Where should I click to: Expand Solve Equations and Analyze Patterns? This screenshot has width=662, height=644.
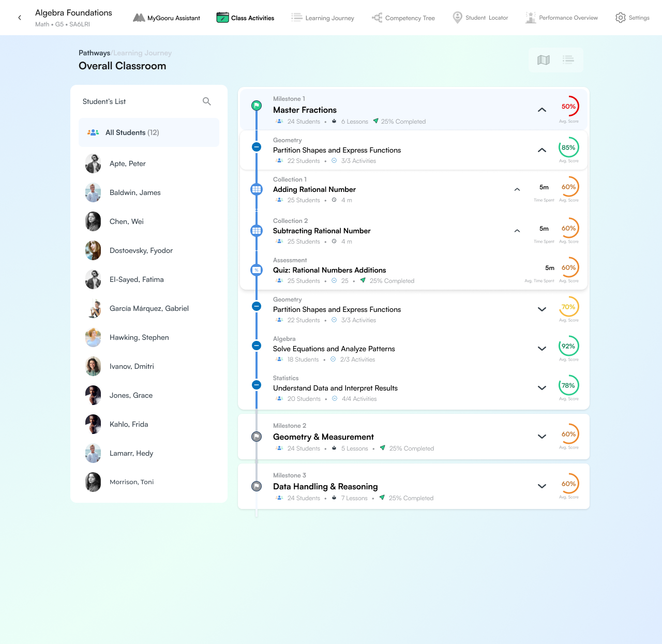click(x=542, y=349)
